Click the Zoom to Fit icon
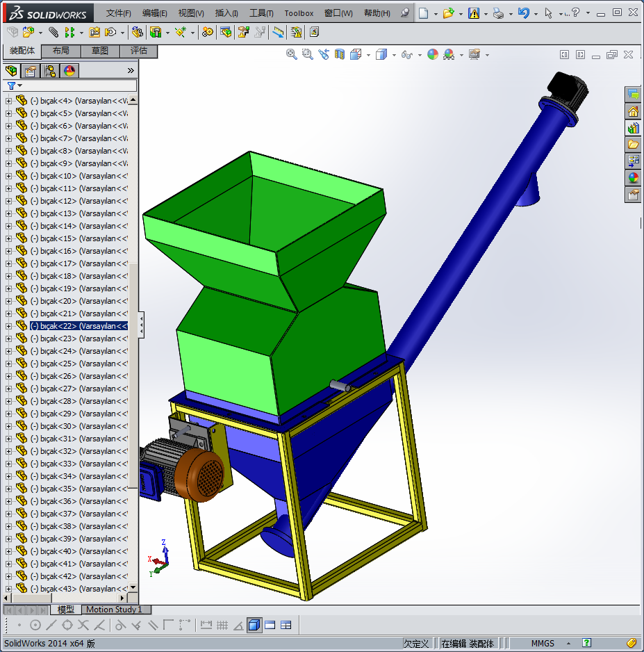Screen dimensions: 644x652 pyautogui.click(x=291, y=54)
